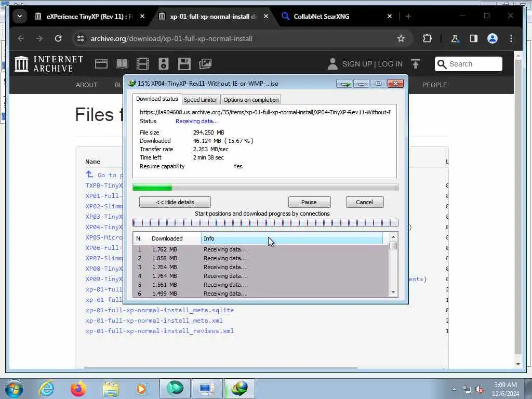Viewport: 532px width, 399px height.
Task: Open xp-01-full-xp-normal-install_meta.sqlite link
Action: coord(159,310)
